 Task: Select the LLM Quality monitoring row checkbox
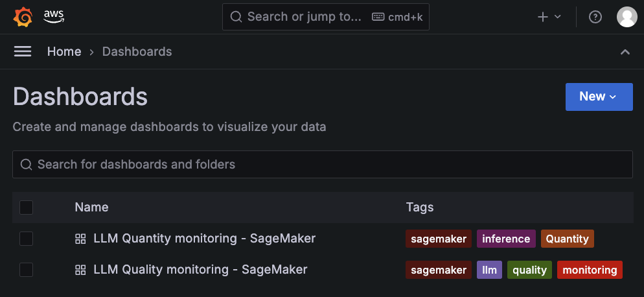27,270
